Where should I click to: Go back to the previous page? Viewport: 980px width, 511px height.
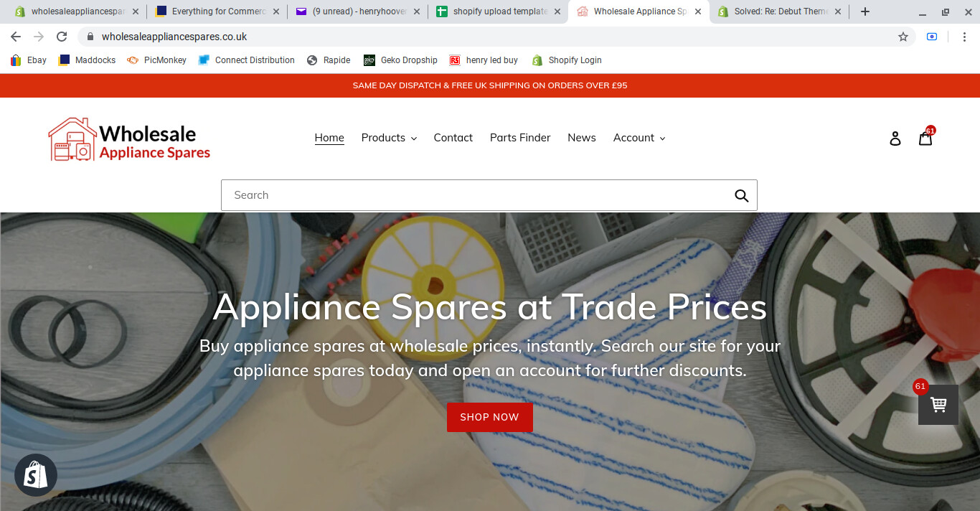(16, 37)
